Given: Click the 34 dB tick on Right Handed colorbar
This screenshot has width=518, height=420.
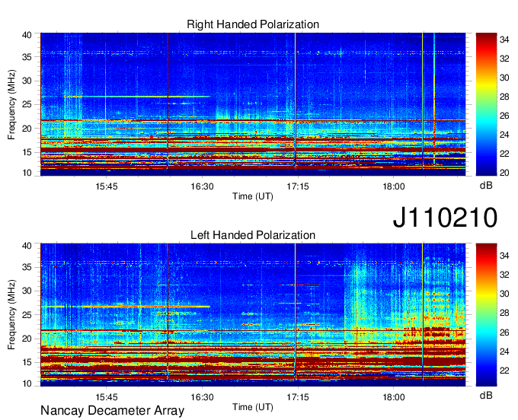Looking at the screenshot, I should [504, 40].
